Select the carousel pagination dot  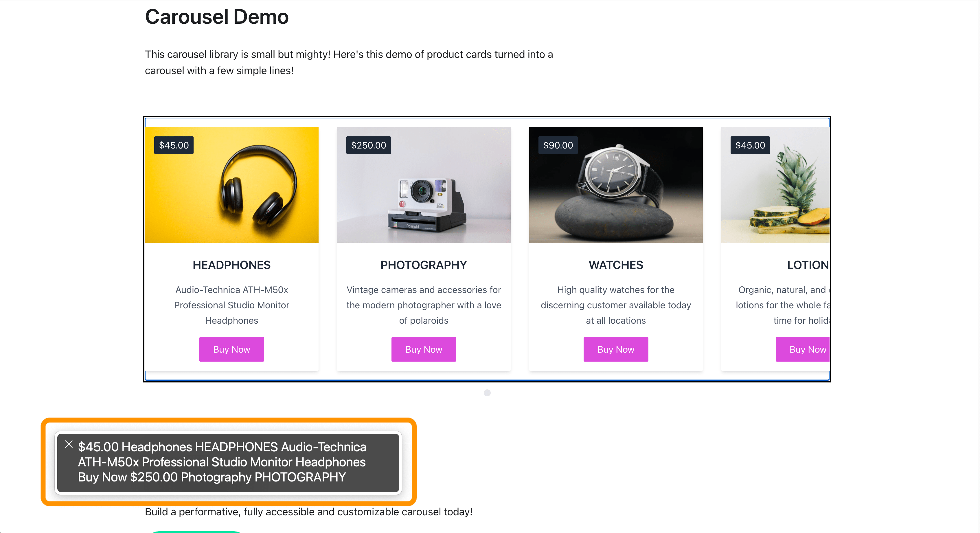click(x=487, y=393)
